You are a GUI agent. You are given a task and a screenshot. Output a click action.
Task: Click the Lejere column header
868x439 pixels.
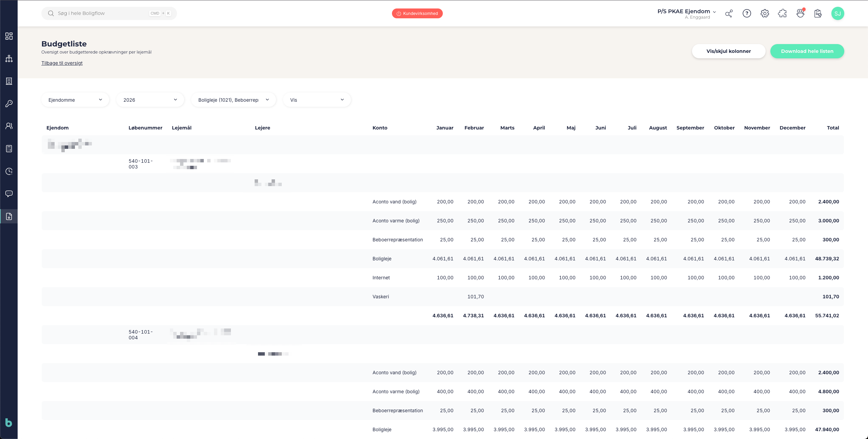coord(262,128)
